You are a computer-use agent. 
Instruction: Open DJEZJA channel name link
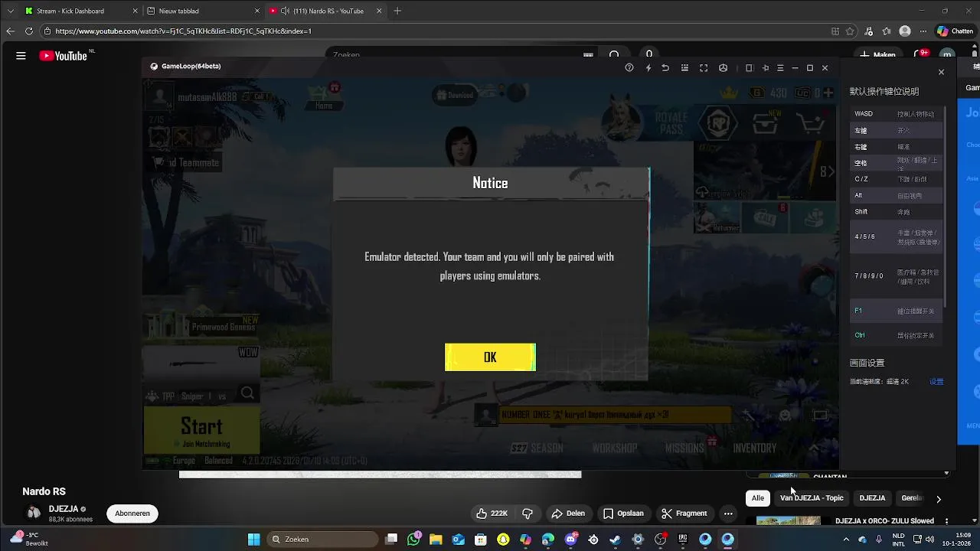(64, 509)
